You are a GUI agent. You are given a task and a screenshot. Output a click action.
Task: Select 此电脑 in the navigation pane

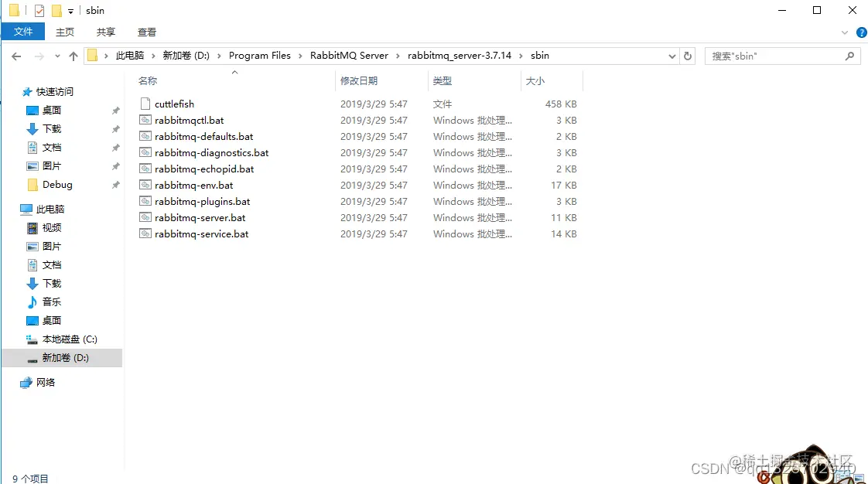(50, 209)
